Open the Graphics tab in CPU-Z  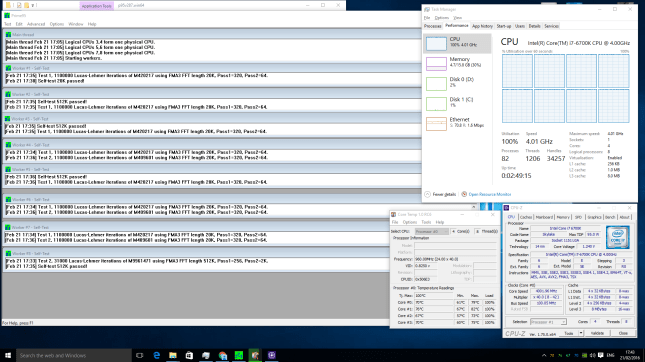pyautogui.click(x=594, y=217)
